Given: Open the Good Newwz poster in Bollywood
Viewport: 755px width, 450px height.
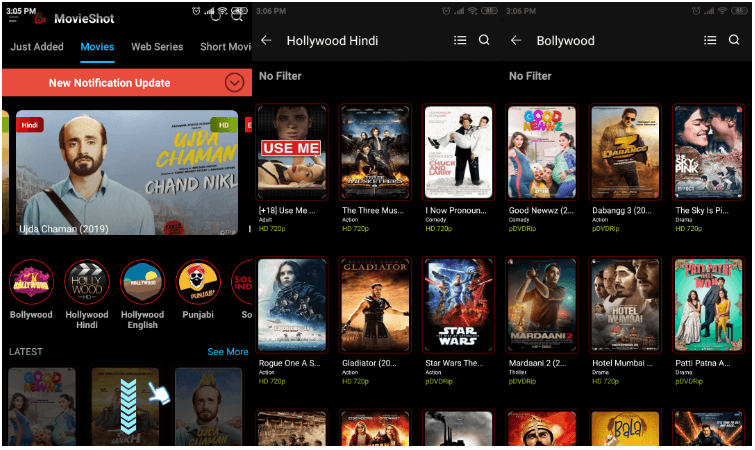Looking at the screenshot, I should (x=542, y=152).
